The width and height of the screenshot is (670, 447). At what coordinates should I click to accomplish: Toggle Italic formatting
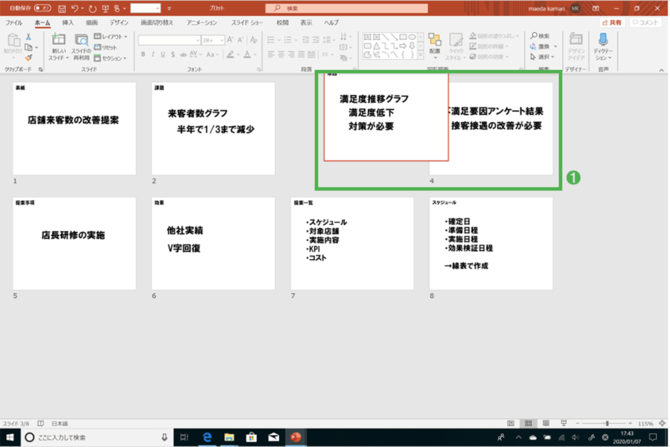153,55
